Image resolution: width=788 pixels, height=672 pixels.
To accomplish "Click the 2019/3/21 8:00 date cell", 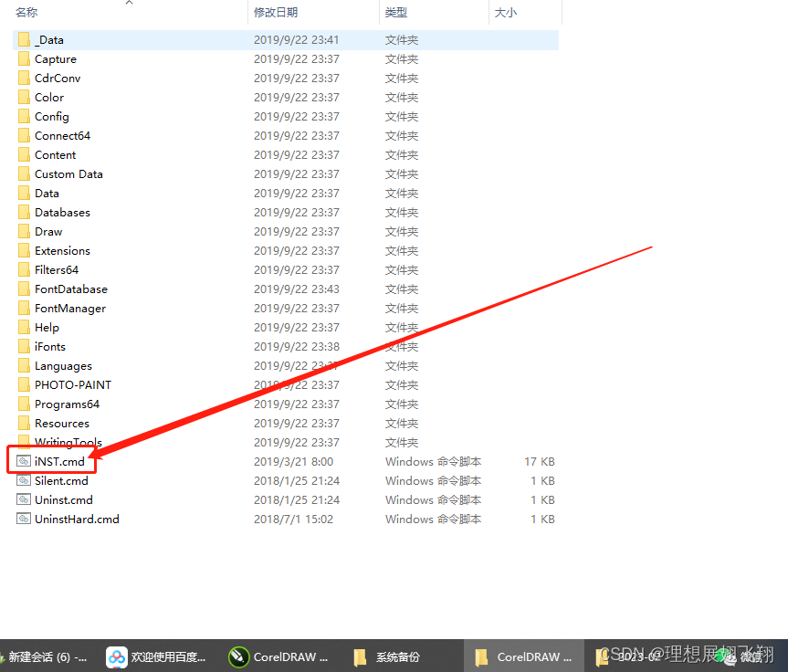I will click(x=293, y=461).
